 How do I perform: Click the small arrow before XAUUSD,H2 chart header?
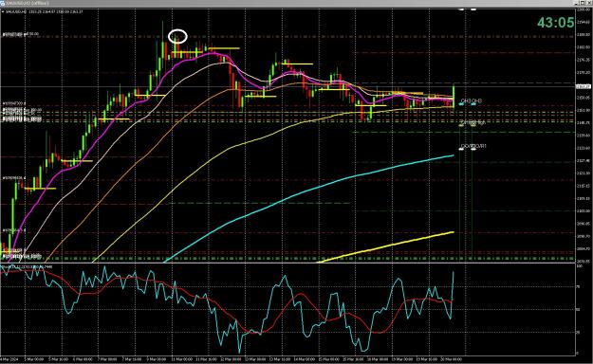tap(2, 11)
